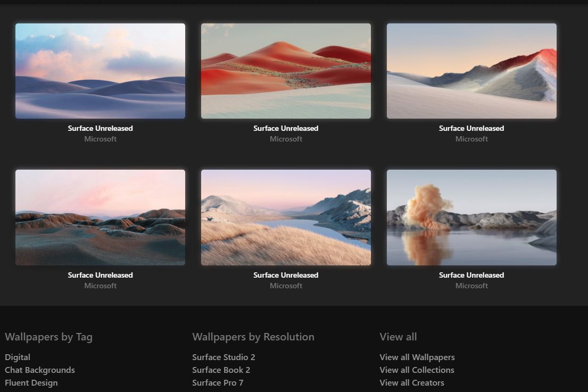Open Microsoft creator link under red-tipped mountain
The height and width of the screenshot is (392, 588).
coord(471,139)
